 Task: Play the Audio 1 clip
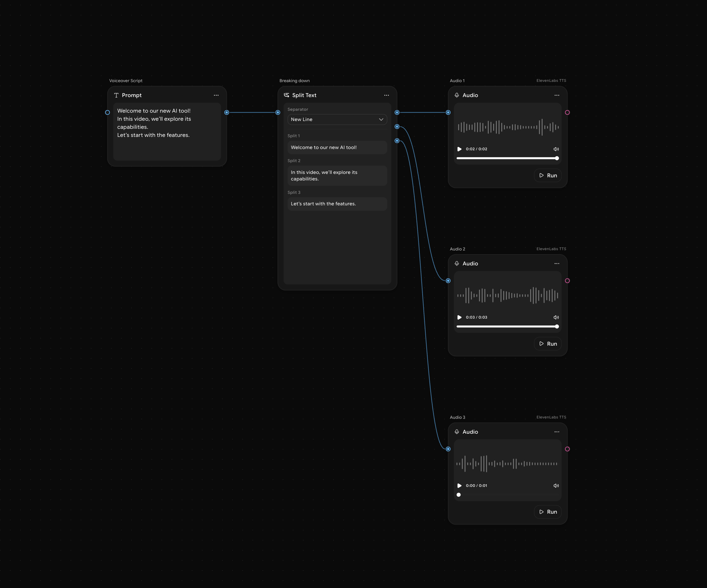[459, 149]
